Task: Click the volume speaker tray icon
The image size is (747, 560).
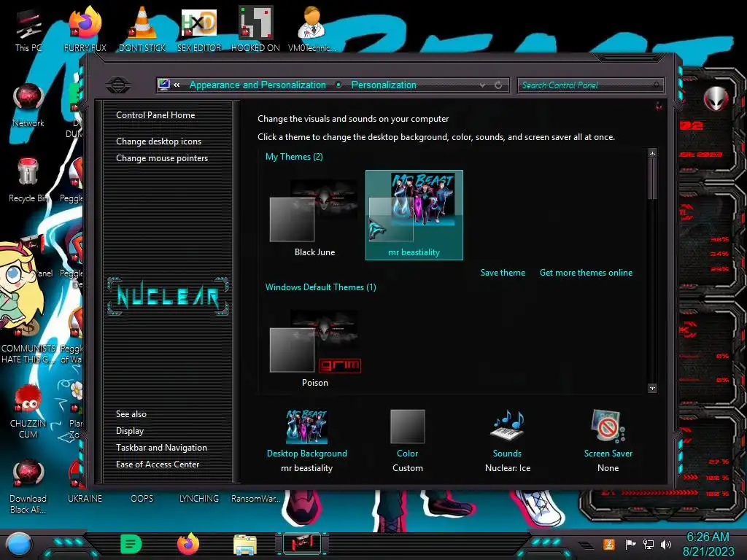Action: pyautogui.click(x=666, y=544)
